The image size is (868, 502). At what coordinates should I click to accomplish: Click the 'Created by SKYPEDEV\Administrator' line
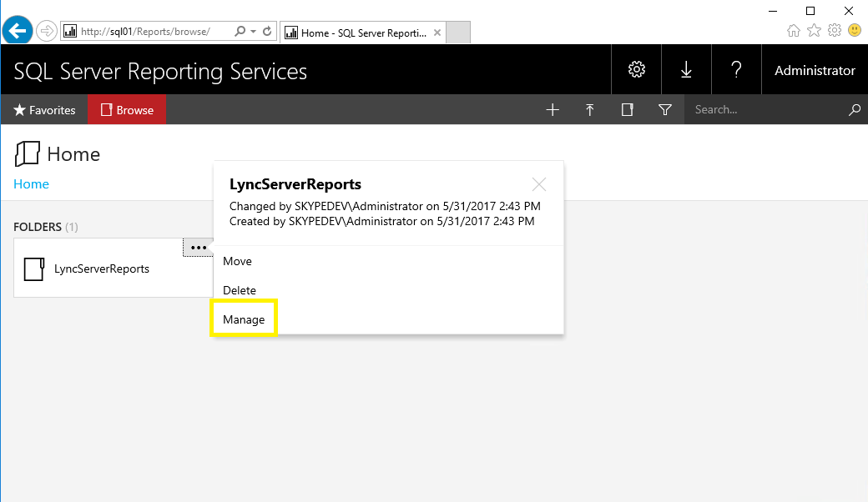382,221
